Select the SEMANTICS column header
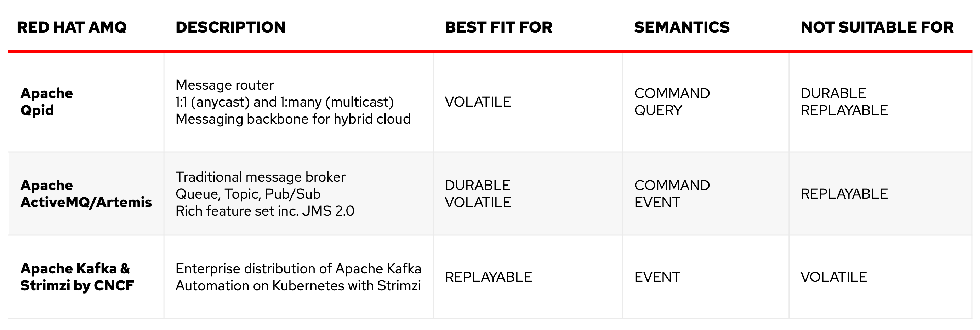This screenshot has width=980, height=330. (682, 27)
